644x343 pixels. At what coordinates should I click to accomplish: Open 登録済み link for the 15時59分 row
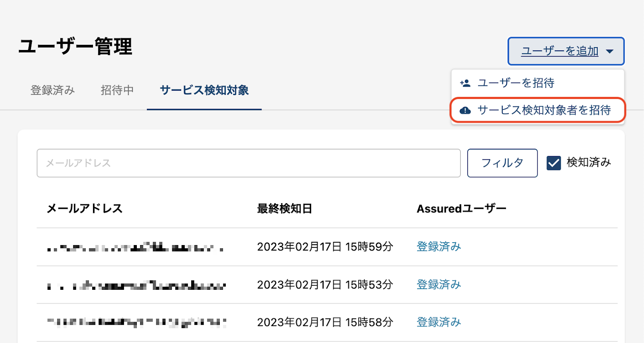click(x=439, y=247)
